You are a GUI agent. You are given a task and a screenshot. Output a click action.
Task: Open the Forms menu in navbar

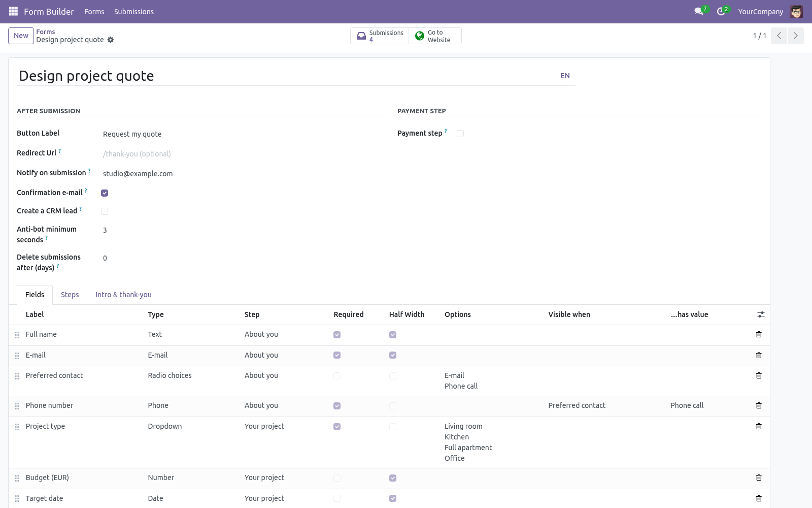point(94,11)
